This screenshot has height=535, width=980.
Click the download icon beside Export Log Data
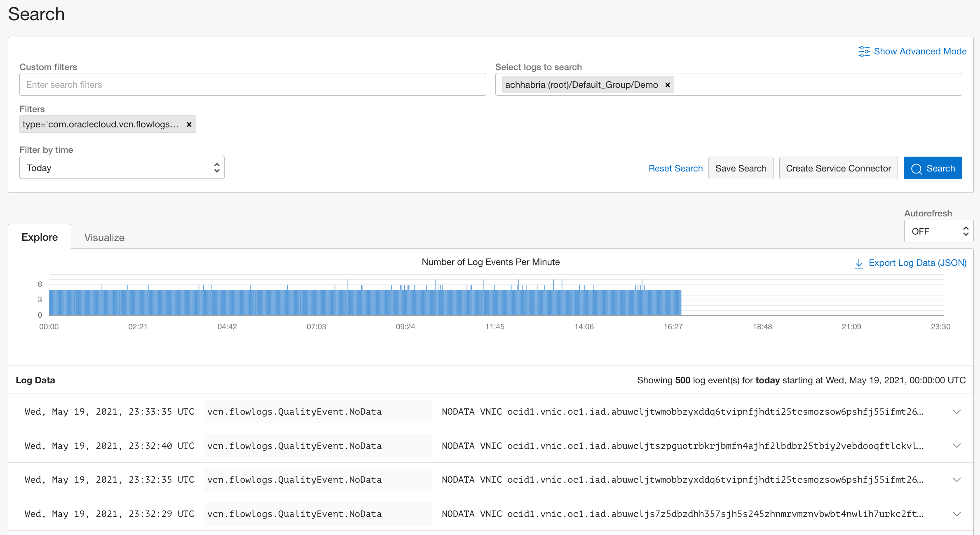point(859,263)
